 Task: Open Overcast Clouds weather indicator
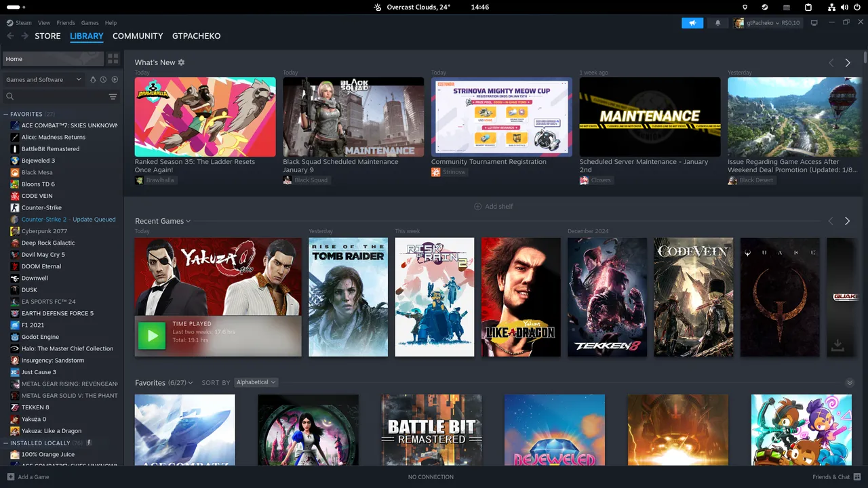412,7
